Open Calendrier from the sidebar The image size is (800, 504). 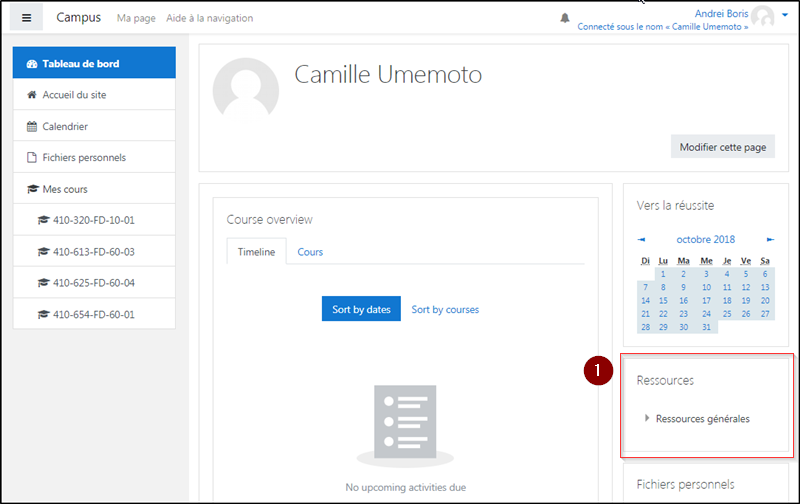[64, 126]
